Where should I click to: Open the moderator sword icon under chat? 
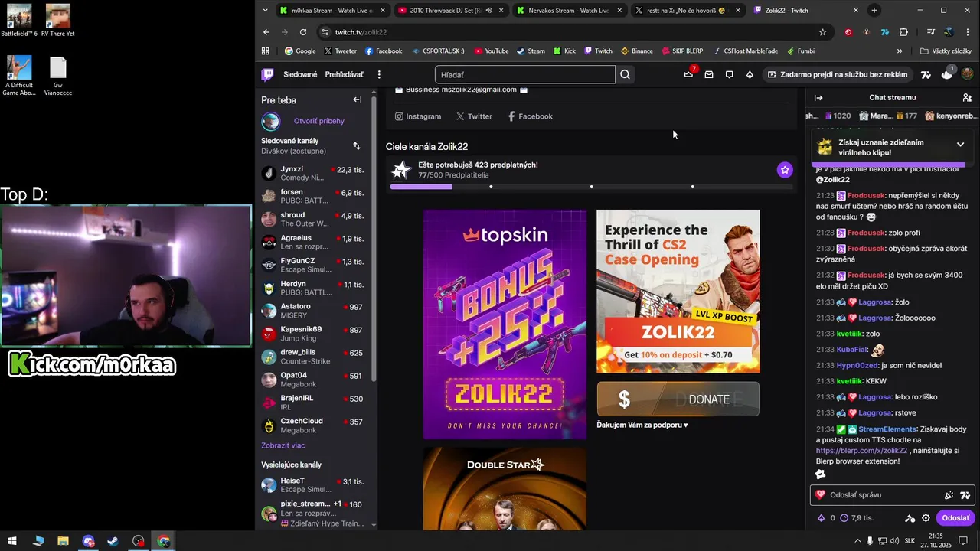tap(910, 518)
